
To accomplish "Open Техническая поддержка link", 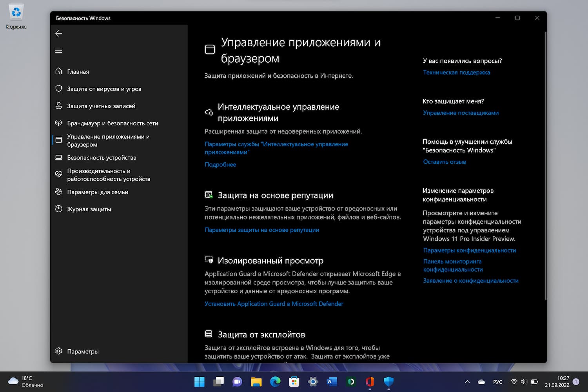I will pyautogui.click(x=456, y=73).
